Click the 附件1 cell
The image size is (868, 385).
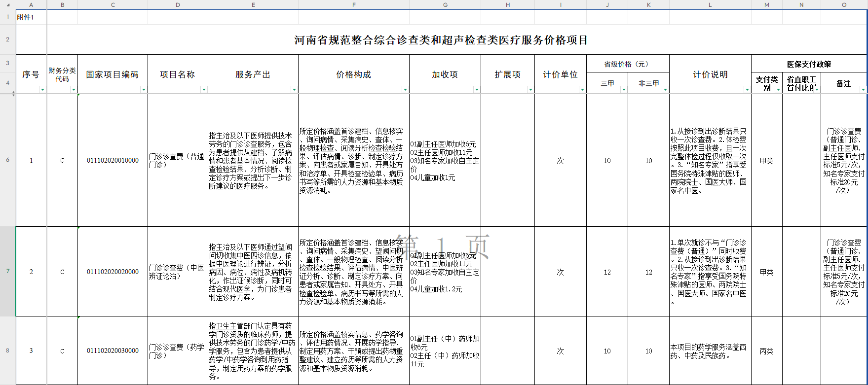pyautogui.click(x=31, y=17)
